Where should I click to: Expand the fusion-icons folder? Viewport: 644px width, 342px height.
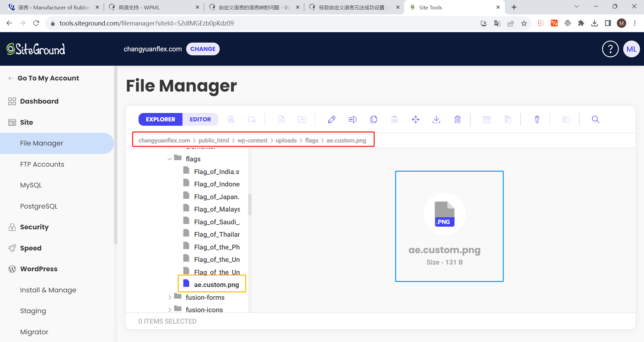170,310
